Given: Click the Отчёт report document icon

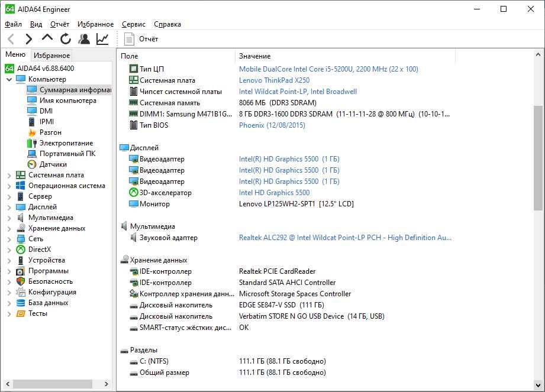Looking at the screenshot, I should coord(130,39).
